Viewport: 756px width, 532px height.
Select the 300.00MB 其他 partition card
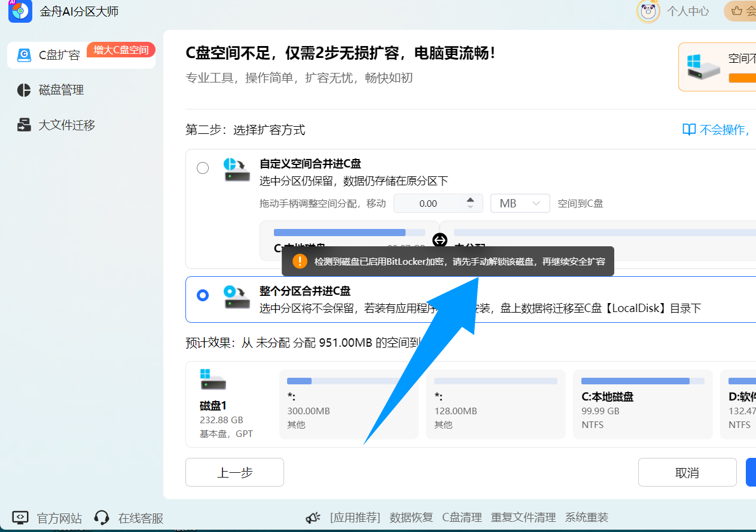point(349,404)
